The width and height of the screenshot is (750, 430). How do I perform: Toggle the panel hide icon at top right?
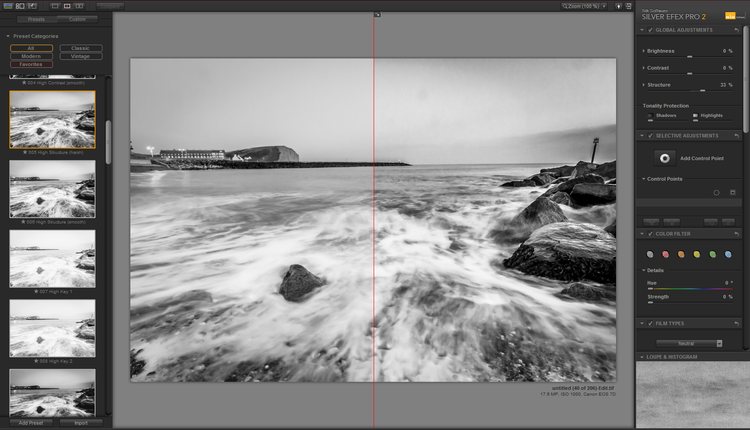point(629,6)
